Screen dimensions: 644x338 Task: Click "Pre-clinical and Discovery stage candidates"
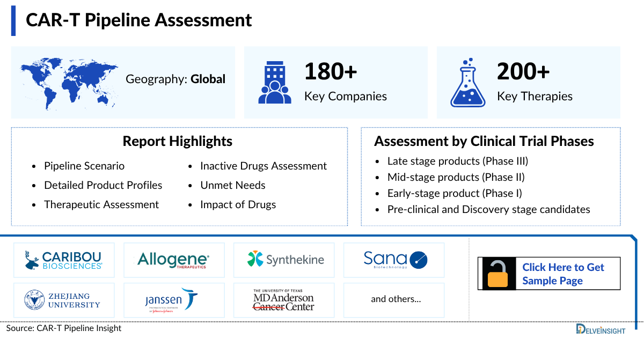pos(489,209)
